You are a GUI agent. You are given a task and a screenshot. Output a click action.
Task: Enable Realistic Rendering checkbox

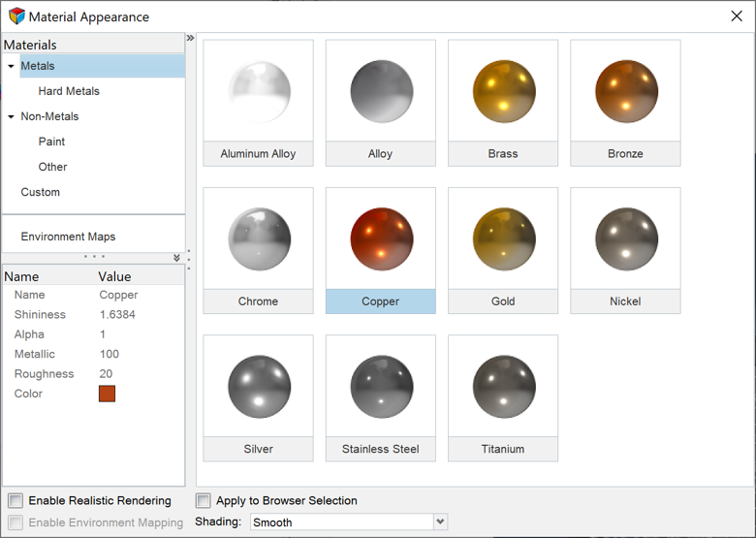point(16,501)
